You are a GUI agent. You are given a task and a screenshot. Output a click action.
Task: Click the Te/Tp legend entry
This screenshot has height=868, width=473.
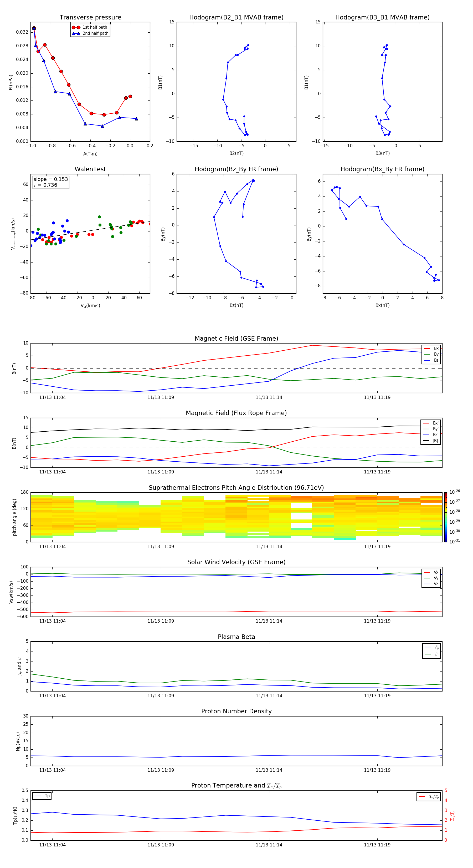[x=429, y=797]
